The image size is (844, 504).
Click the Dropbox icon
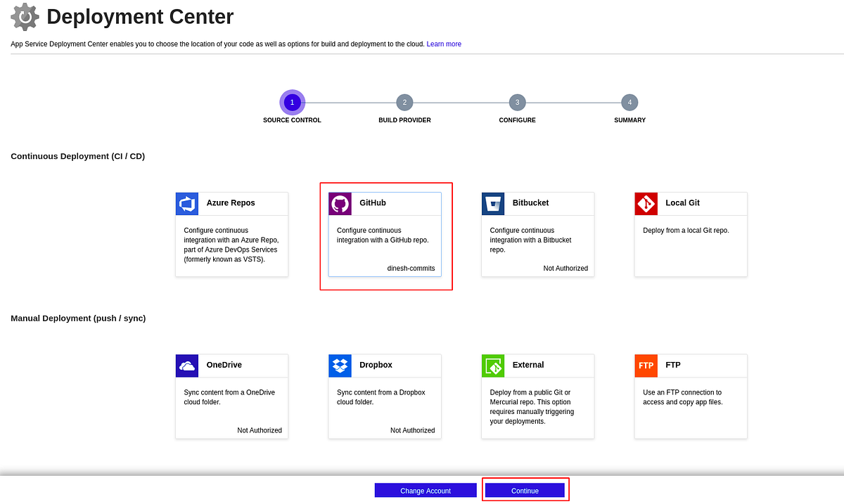coord(340,366)
